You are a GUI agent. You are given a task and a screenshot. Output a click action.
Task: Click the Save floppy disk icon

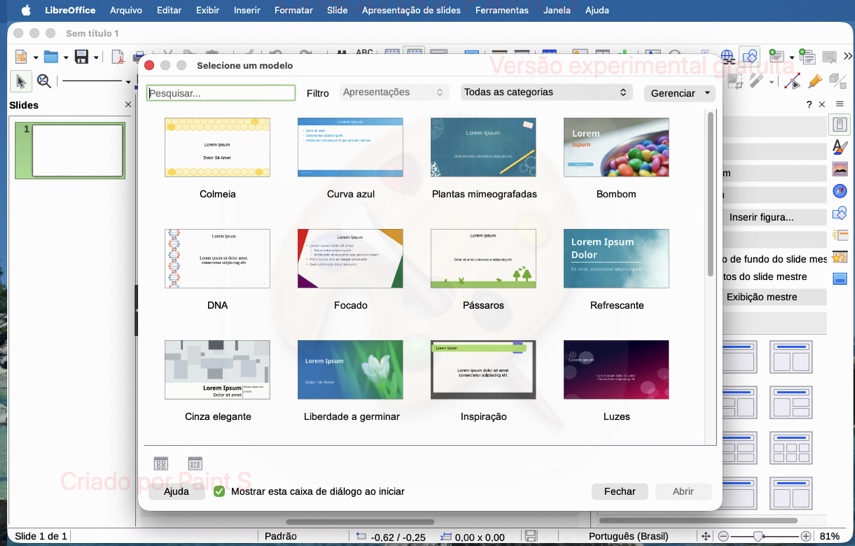click(x=81, y=57)
